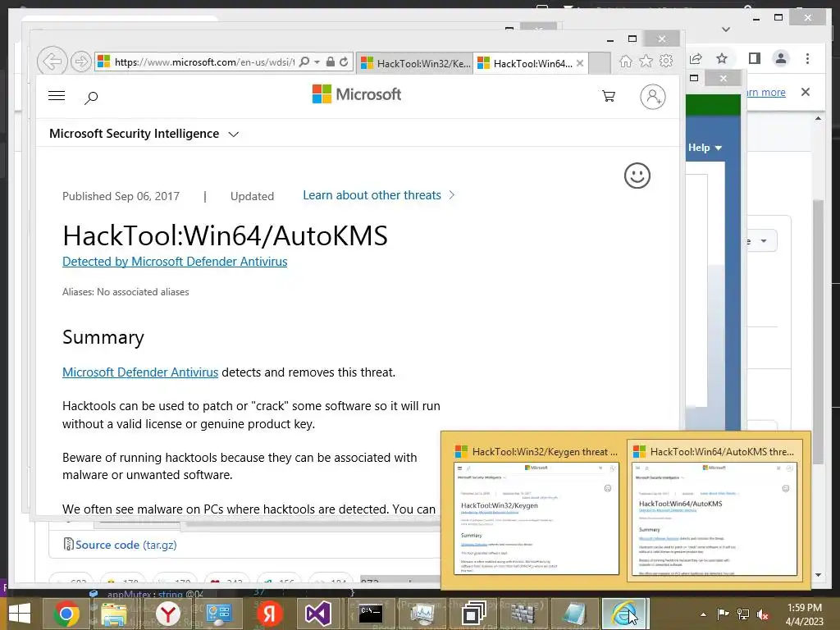Image resolution: width=840 pixels, height=630 pixels.
Task: Open the Help dropdown in background window
Action: (705, 148)
